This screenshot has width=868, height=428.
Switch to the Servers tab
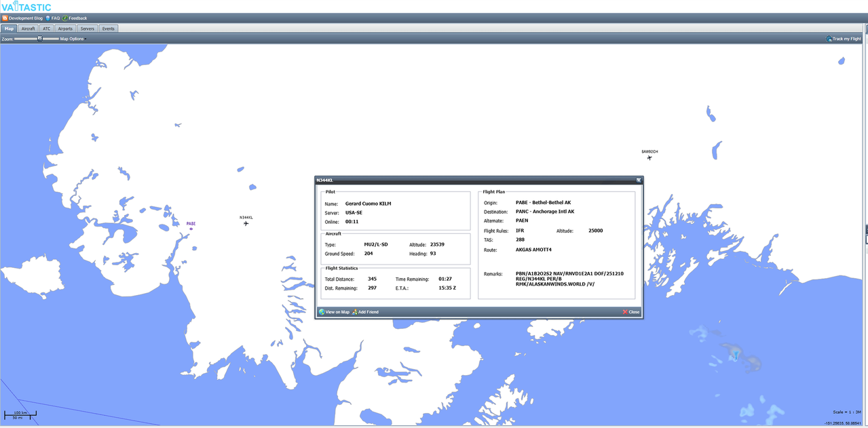click(x=87, y=29)
